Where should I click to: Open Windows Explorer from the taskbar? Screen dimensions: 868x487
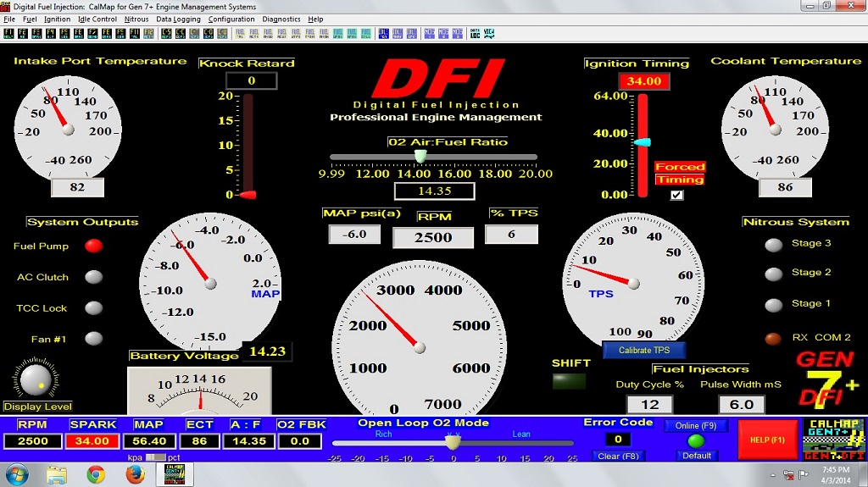click(57, 475)
